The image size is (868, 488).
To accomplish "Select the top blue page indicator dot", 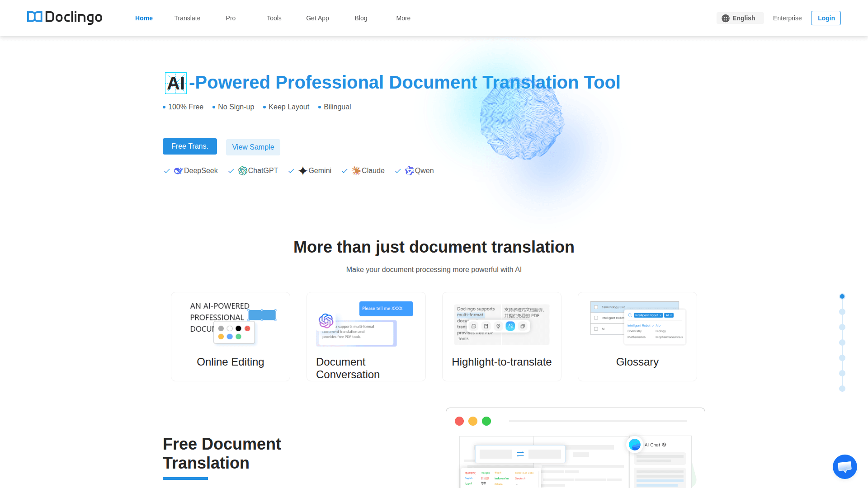I will [x=842, y=296].
